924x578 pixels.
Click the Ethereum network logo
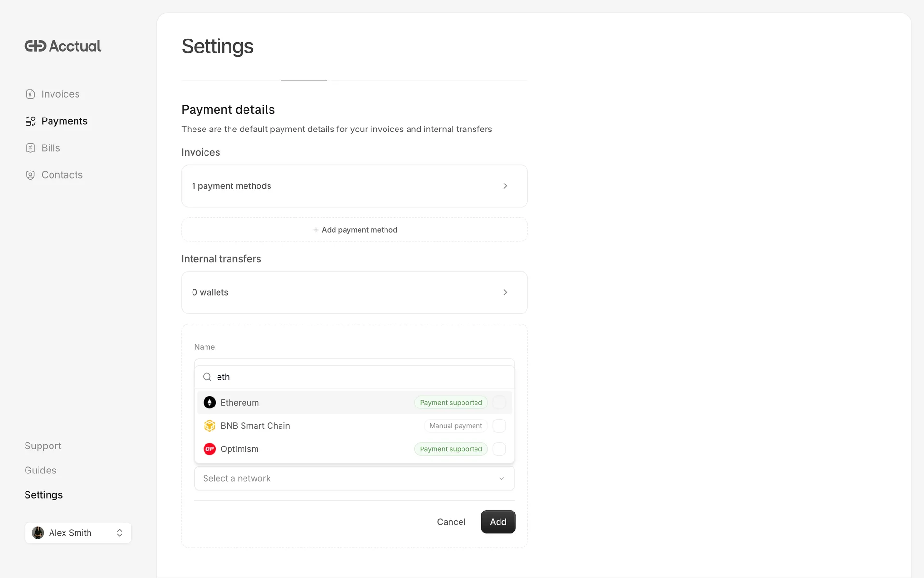pyautogui.click(x=209, y=403)
